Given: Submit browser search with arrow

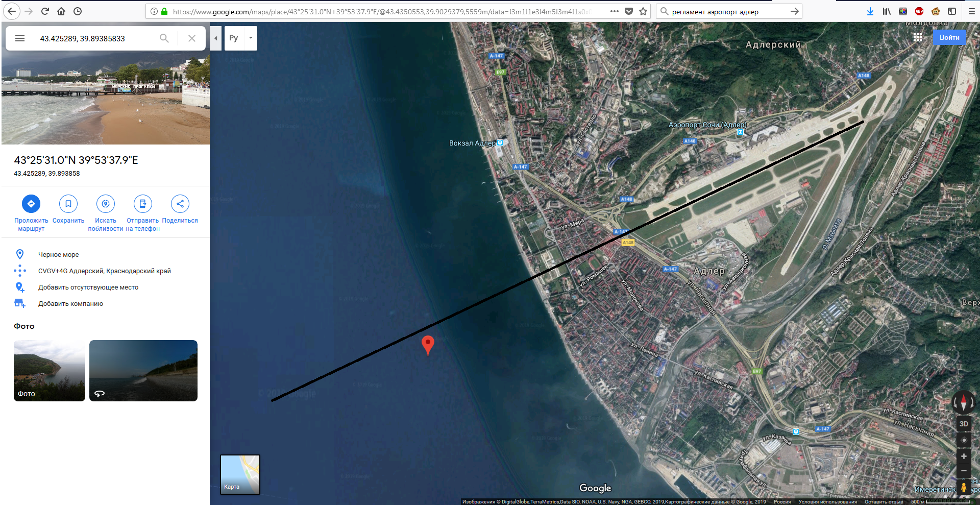Looking at the screenshot, I should click(794, 11).
